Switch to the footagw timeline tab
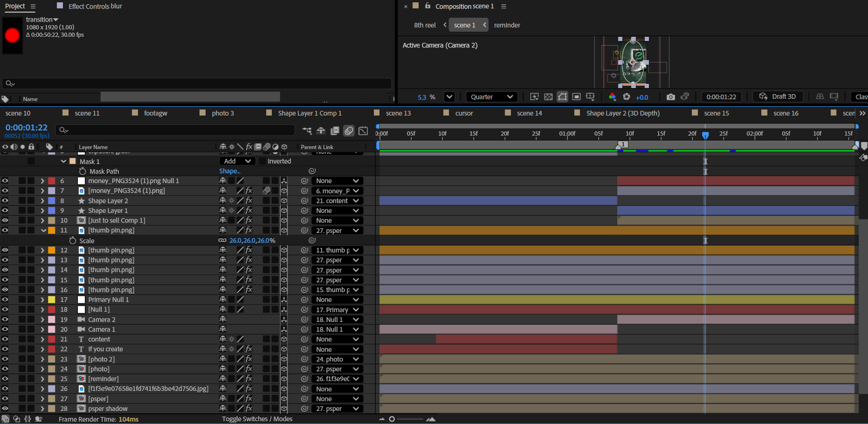 [x=155, y=113]
